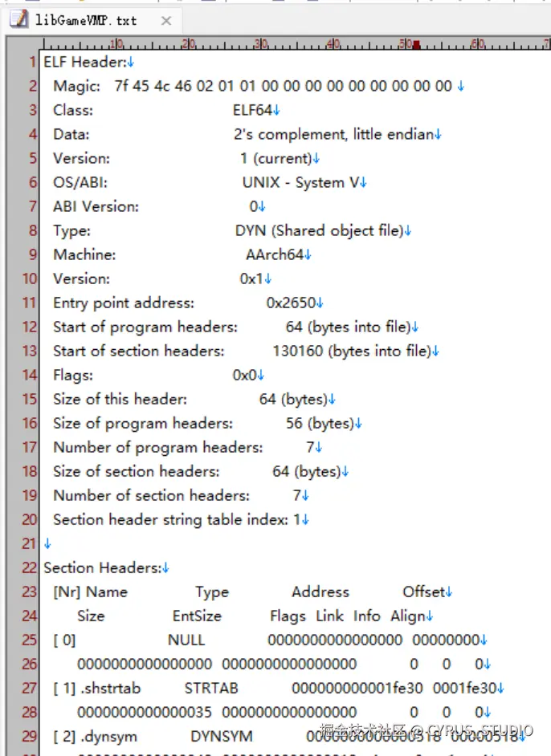The image size is (551, 756).
Task: Click line number 22 in the gutter
Action: point(30,567)
